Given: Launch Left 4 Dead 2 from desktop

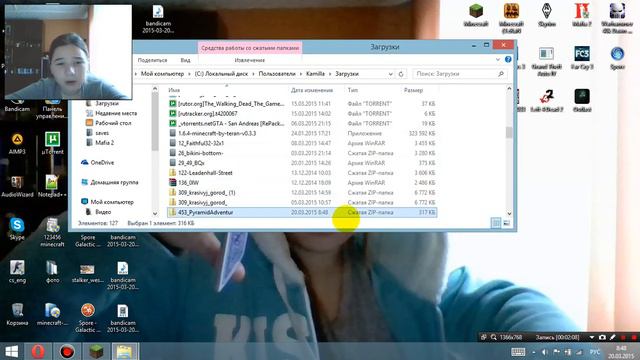Looking at the screenshot, I should [x=547, y=100].
